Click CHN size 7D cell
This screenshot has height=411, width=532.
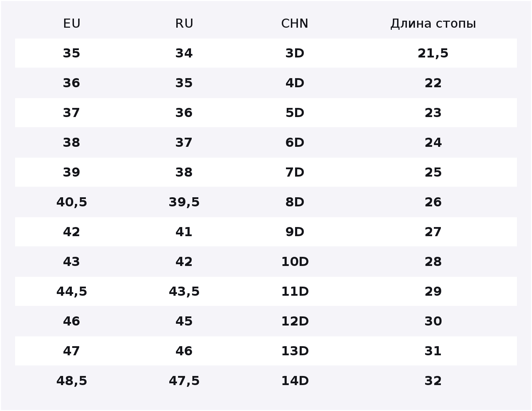pos(295,172)
